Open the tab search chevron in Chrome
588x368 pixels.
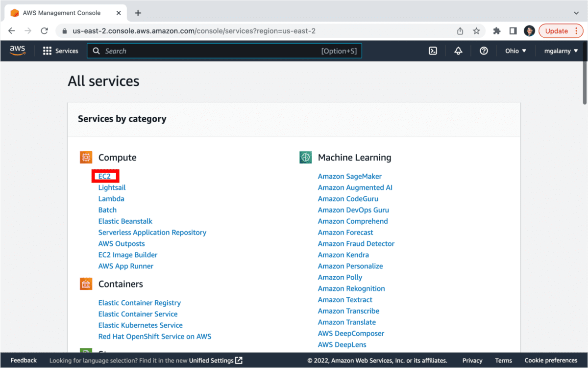pyautogui.click(x=576, y=13)
